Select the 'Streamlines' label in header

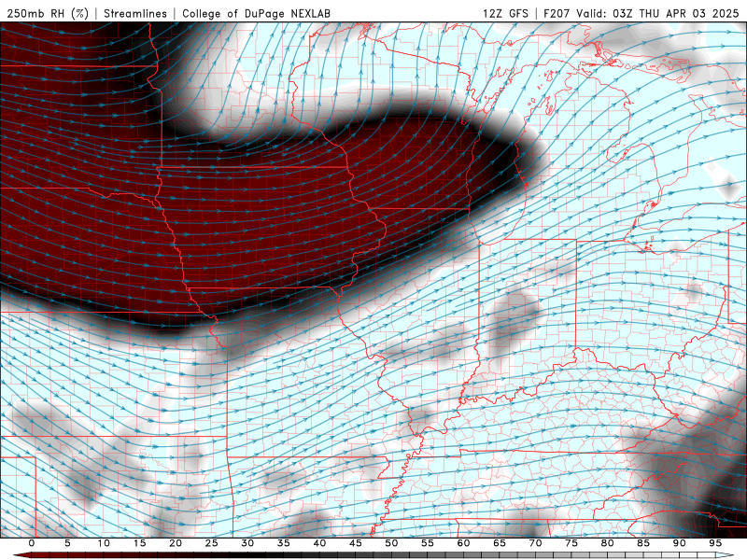click(x=135, y=13)
